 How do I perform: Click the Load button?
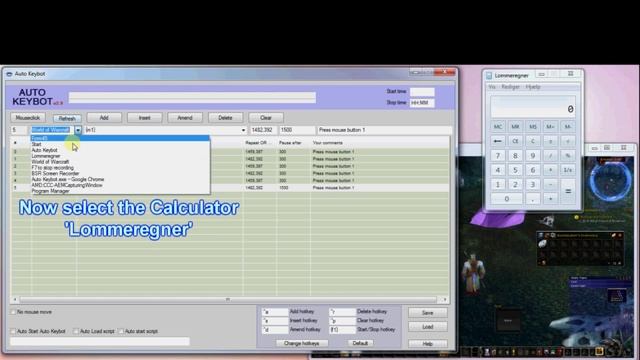pyautogui.click(x=427, y=327)
